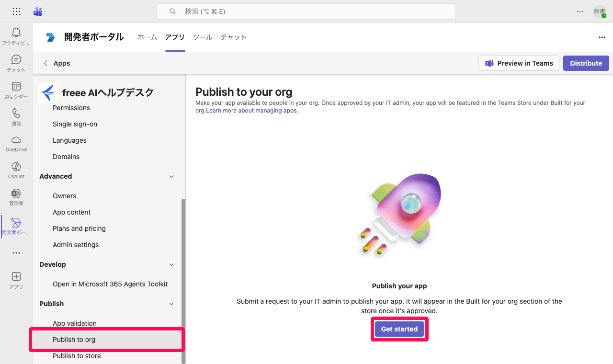Click the freee AIヘルプデスク app title
This screenshot has height=364, width=613.
tap(108, 92)
